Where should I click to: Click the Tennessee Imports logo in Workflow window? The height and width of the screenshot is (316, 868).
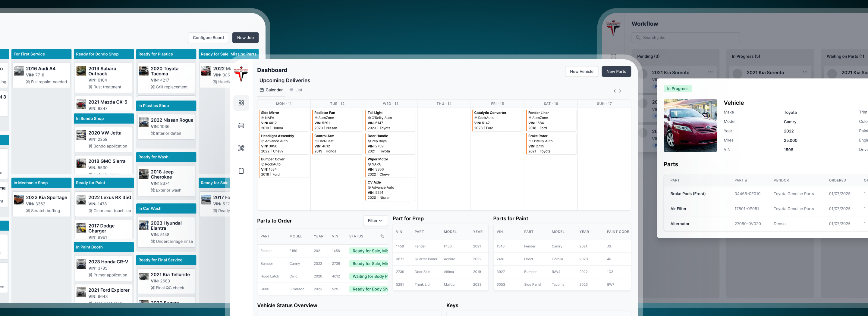click(613, 28)
